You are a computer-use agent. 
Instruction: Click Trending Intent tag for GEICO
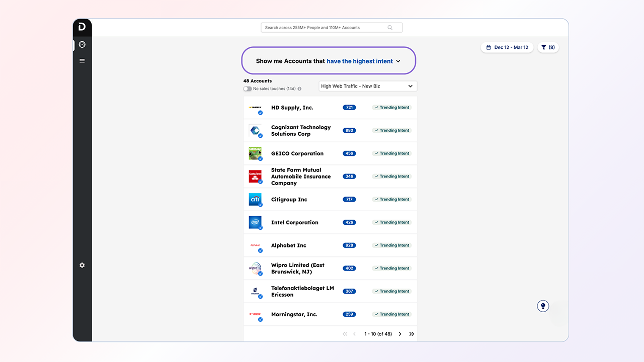[x=392, y=153]
